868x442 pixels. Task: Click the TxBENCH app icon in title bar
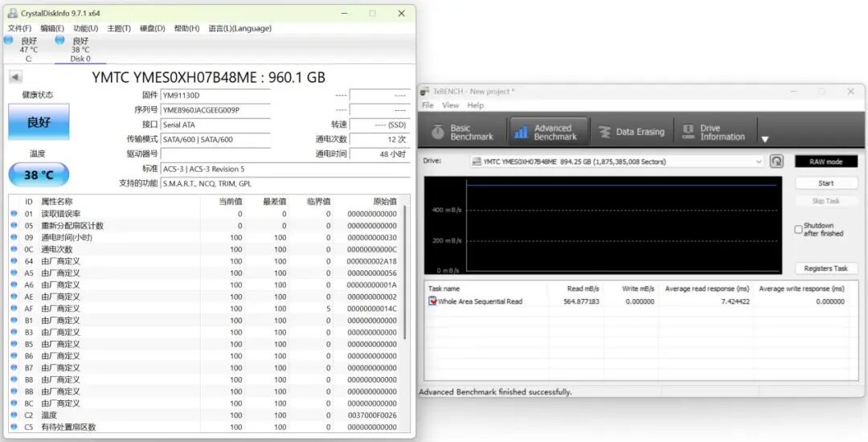point(424,92)
